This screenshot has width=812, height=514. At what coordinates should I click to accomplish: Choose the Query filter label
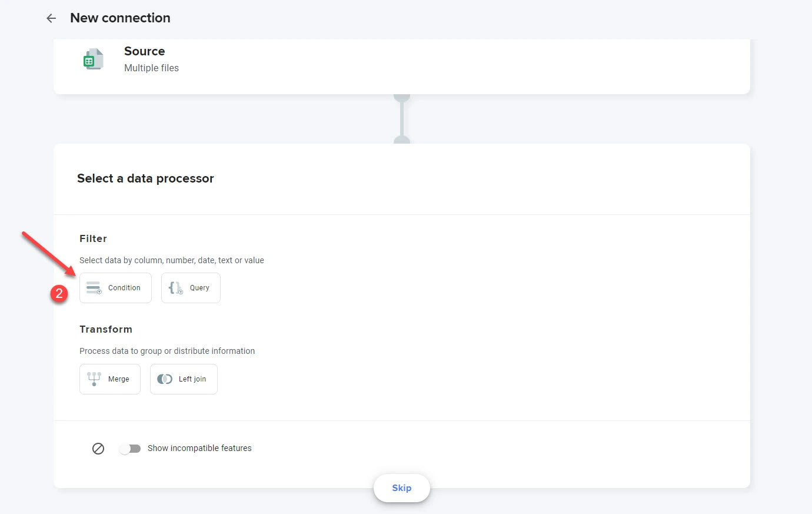coord(199,288)
